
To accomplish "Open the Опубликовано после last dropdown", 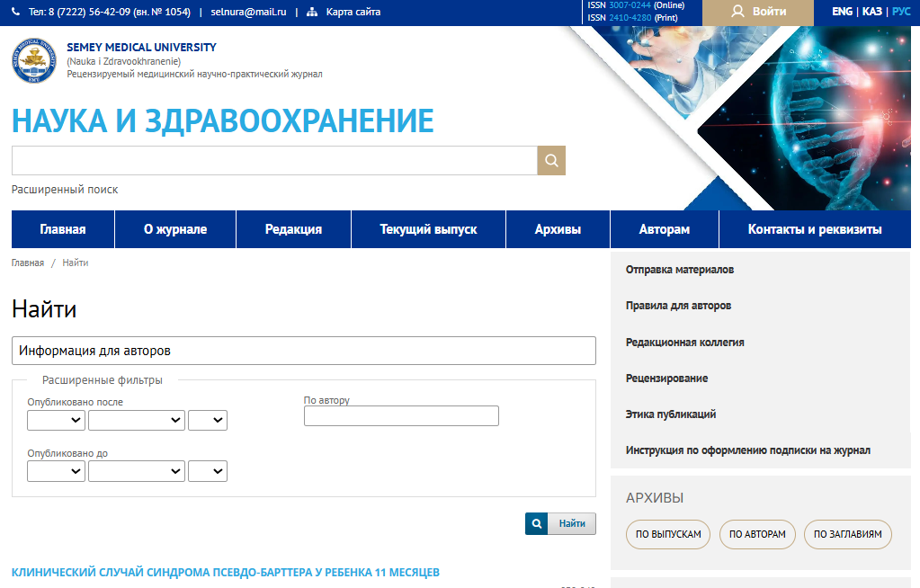I will coord(208,420).
